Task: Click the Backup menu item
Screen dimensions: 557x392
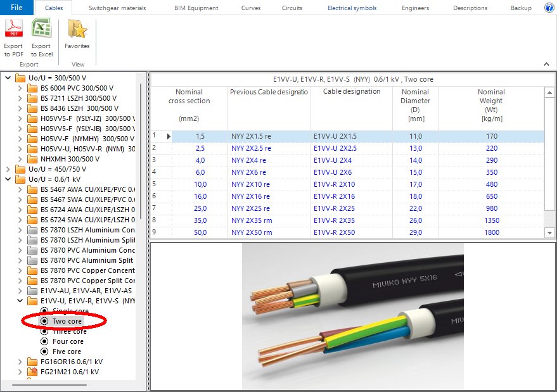Action: pyautogui.click(x=521, y=8)
